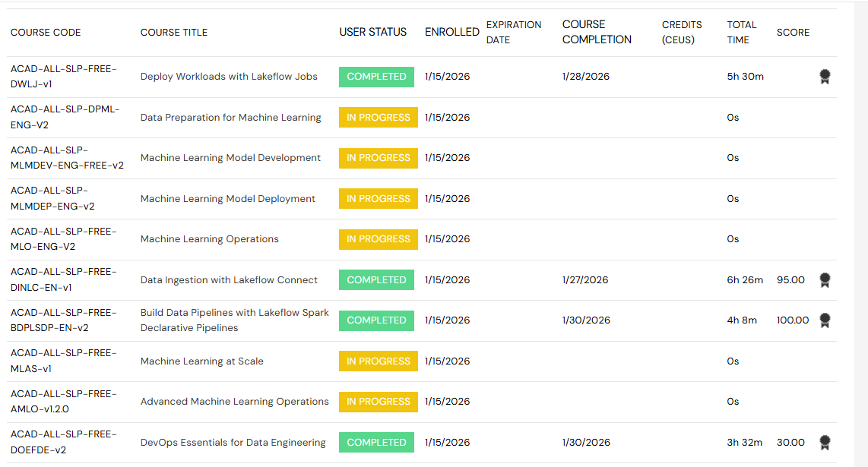Open Machine Learning Model Development course

coord(230,158)
